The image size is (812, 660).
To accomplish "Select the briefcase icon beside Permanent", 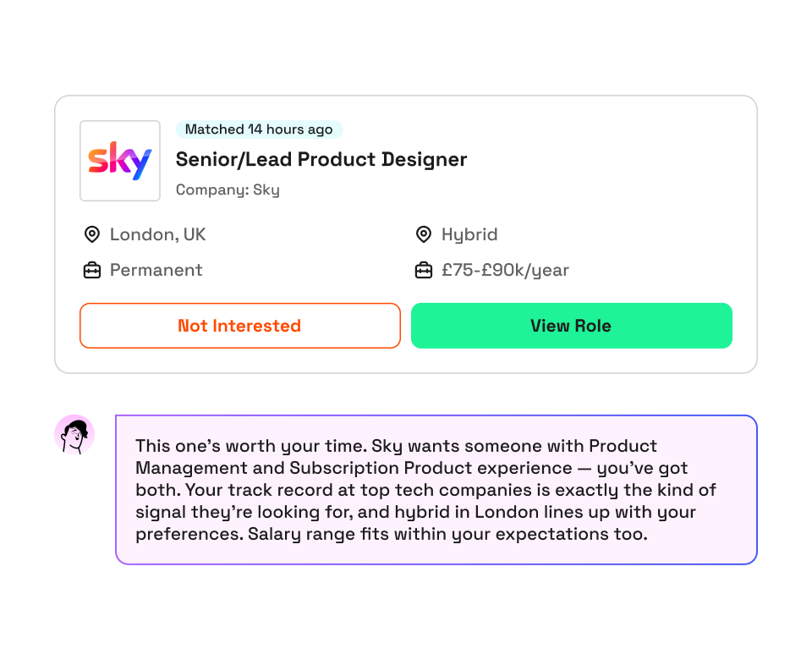I will pyautogui.click(x=93, y=270).
